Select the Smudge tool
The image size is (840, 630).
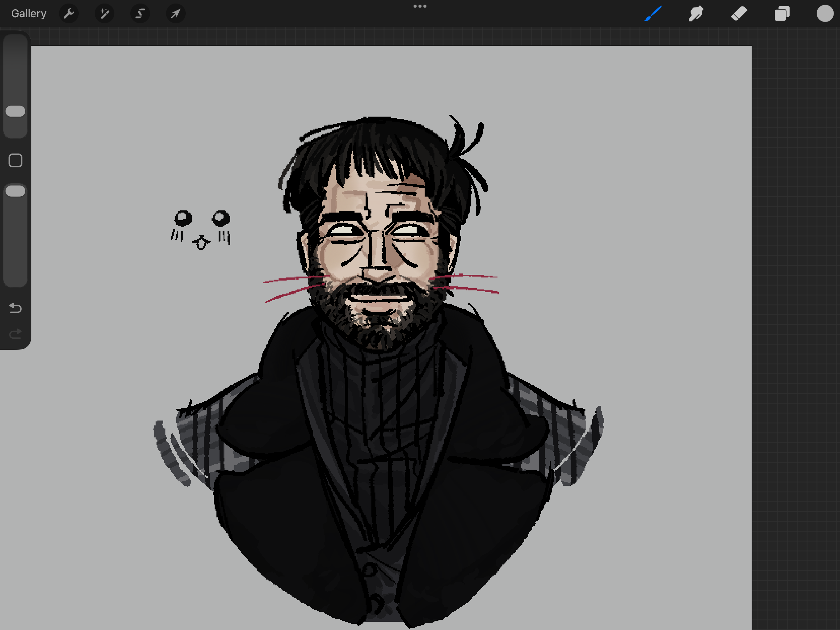(x=696, y=14)
